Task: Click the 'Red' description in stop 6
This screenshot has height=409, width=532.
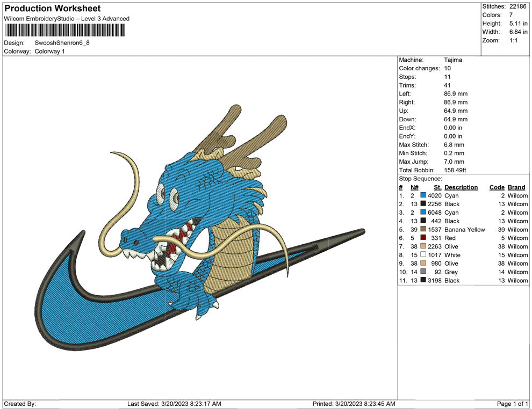Action: (450, 238)
